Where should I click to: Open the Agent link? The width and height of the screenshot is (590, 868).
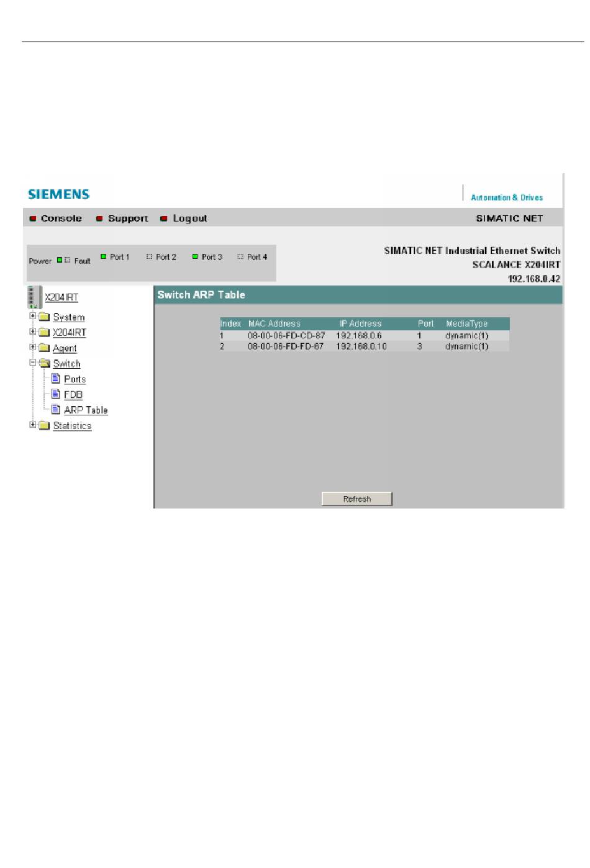coord(65,348)
